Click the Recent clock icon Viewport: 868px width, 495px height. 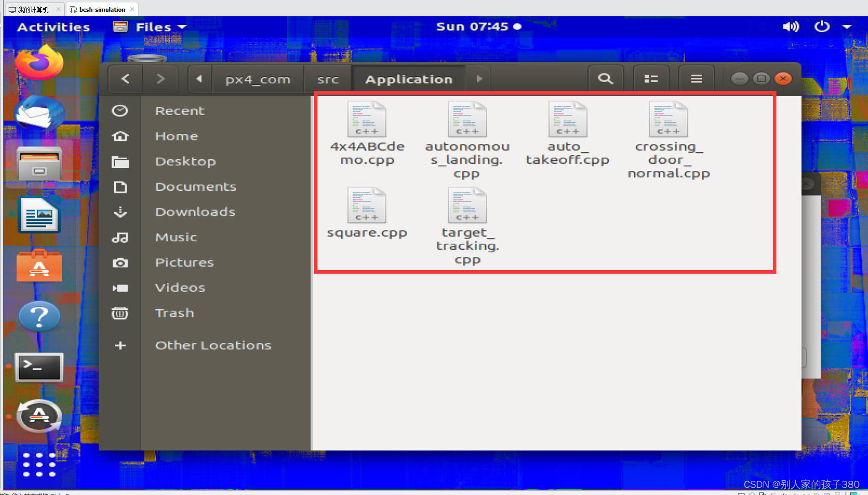120,111
